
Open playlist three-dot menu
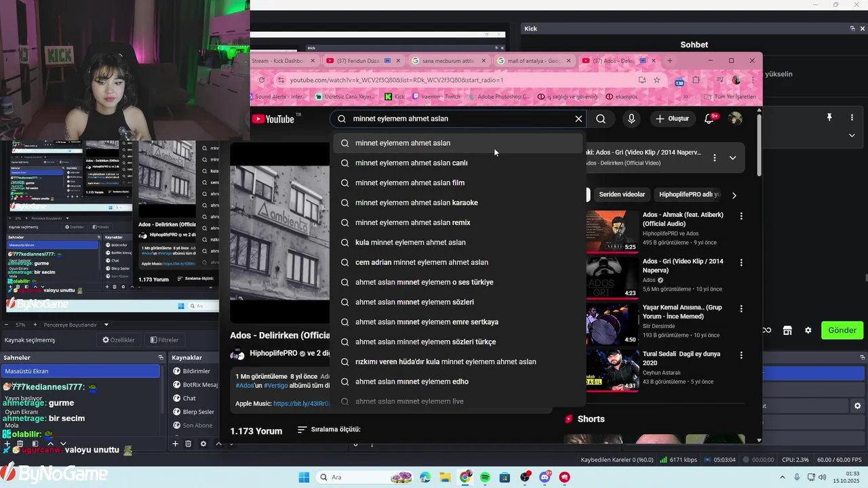click(714, 158)
